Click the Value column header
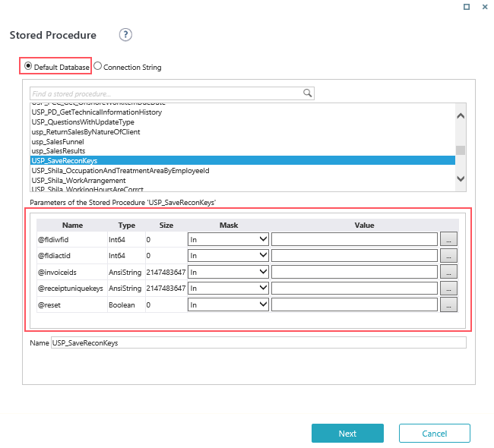 pyautogui.click(x=364, y=225)
